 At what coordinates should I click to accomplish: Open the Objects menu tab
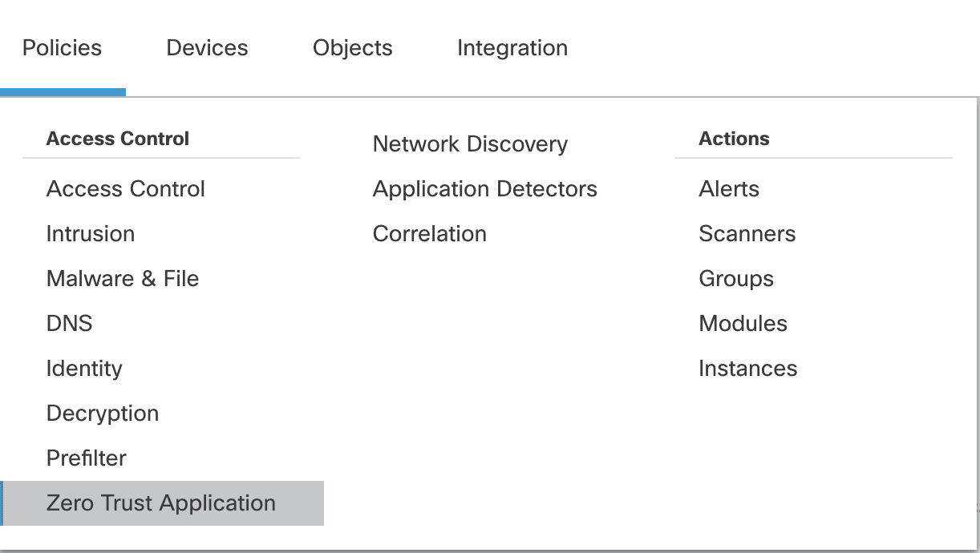coord(353,48)
